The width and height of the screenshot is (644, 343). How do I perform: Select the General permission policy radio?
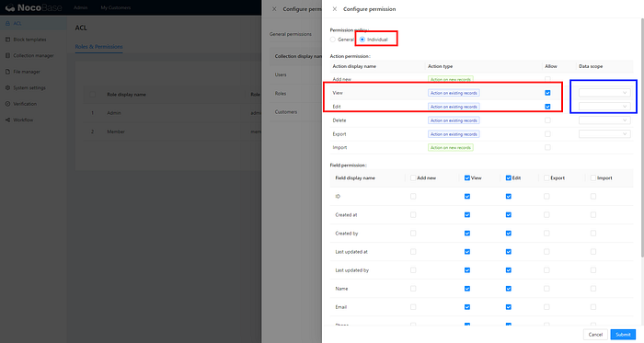pyautogui.click(x=333, y=40)
